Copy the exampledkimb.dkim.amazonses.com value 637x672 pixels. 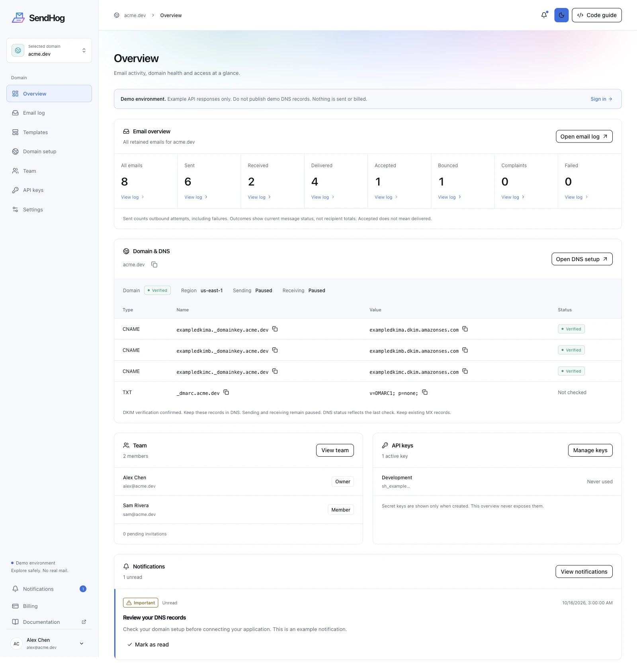pos(465,350)
